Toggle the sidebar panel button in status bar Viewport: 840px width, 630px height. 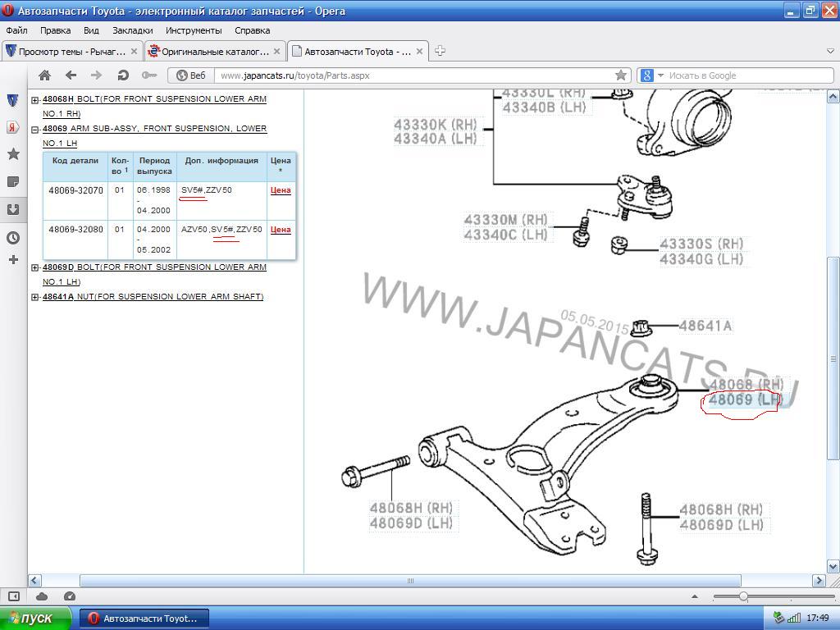pyautogui.click(x=14, y=596)
